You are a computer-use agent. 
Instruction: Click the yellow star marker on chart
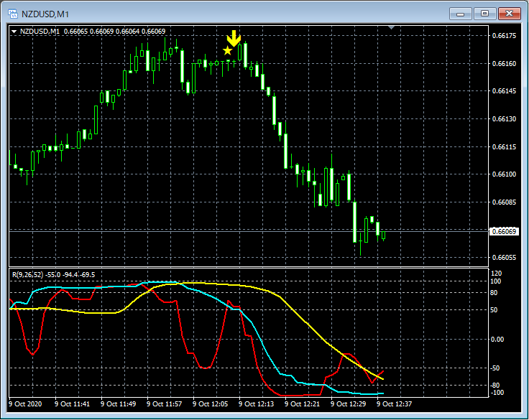coord(228,51)
